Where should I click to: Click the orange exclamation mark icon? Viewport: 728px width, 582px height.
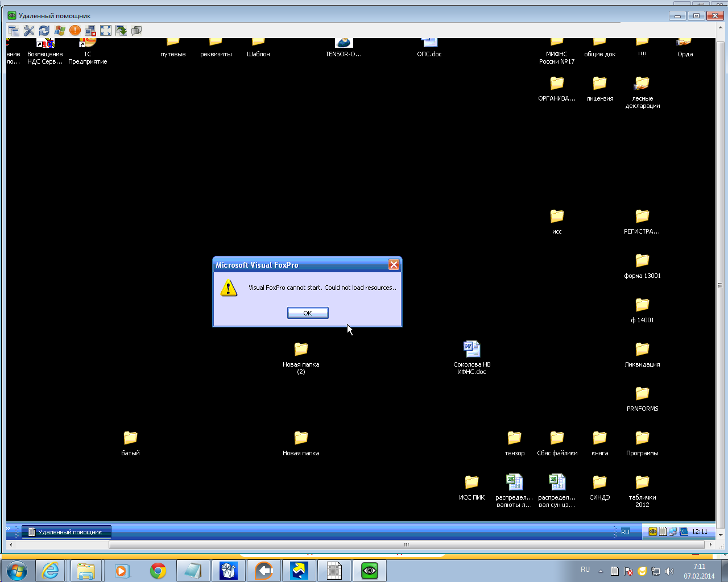[x=75, y=31]
